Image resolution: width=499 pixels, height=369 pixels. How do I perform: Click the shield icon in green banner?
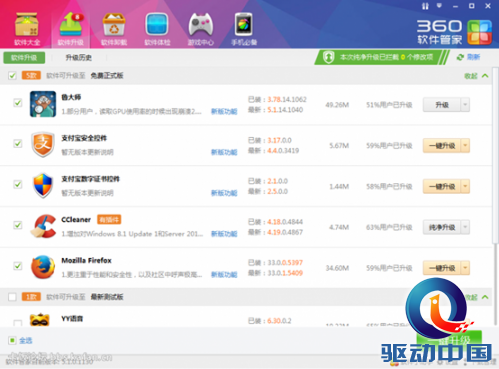coord(328,57)
